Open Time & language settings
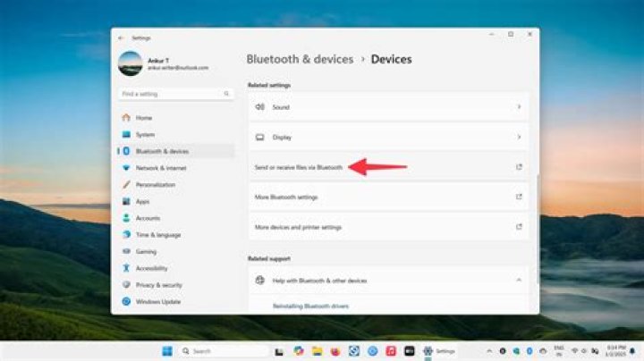Viewport: 644px width, 361px height. (176, 235)
